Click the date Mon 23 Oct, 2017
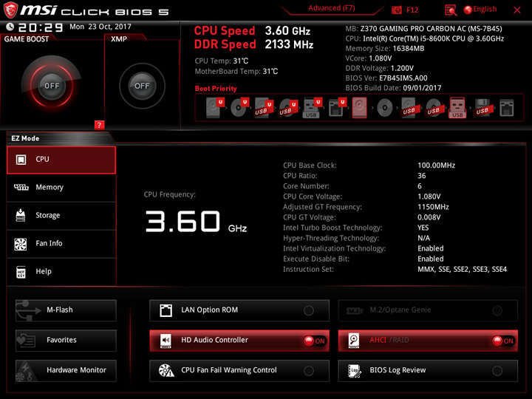The width and height of the screenshot is (532, 399). tap(100, 27)
